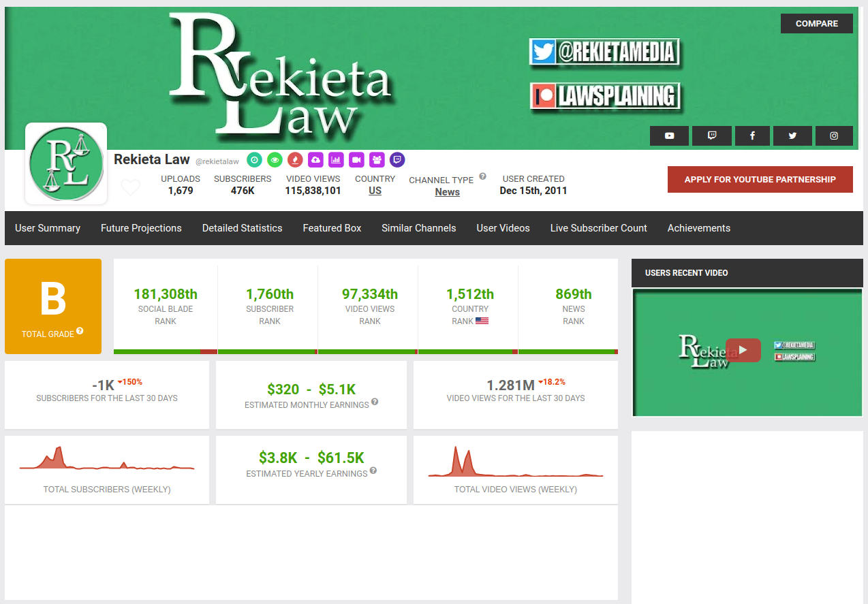Click the Total Grade help icon
This screenshot has width=868, height=604.
pyautogui.click(x=80, y=331)
